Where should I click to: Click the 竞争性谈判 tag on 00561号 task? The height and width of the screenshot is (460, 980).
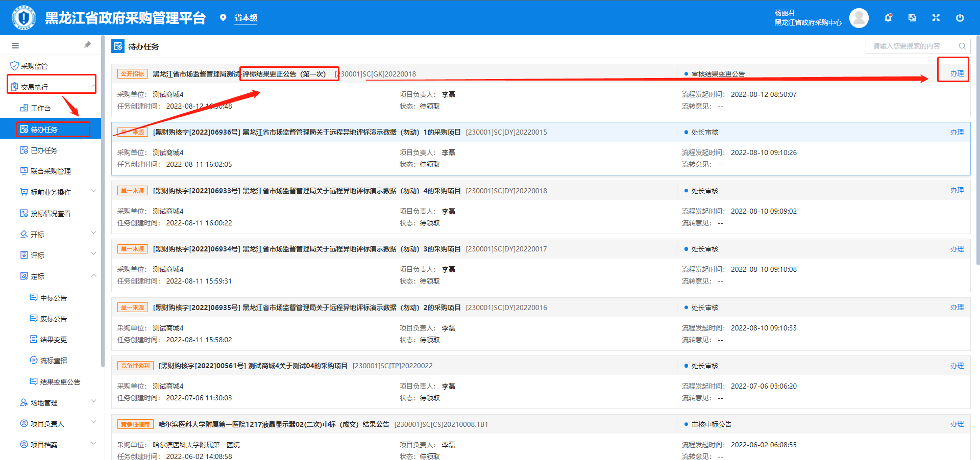(x=135, y=366)
